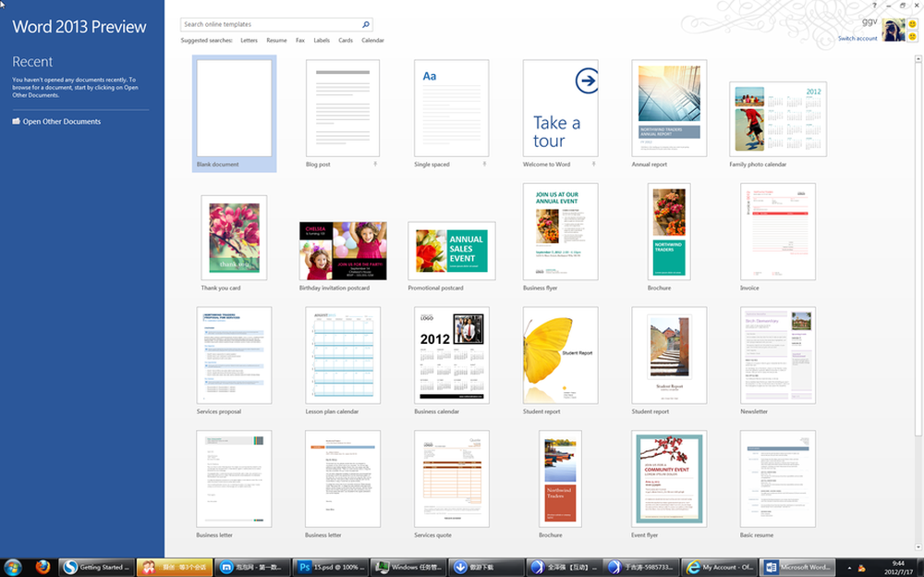Switch to the 泡泡网 taskbar window
The image size is (924, 577).
tap(252, 567)
